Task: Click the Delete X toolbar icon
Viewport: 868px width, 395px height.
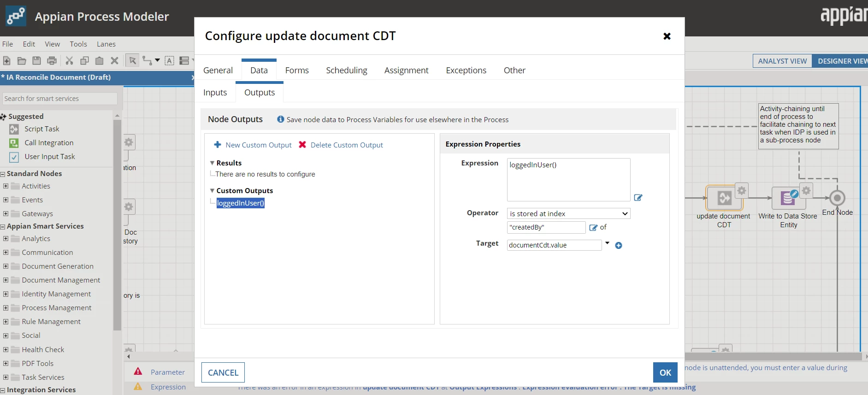Action: [x=115, y=60]
